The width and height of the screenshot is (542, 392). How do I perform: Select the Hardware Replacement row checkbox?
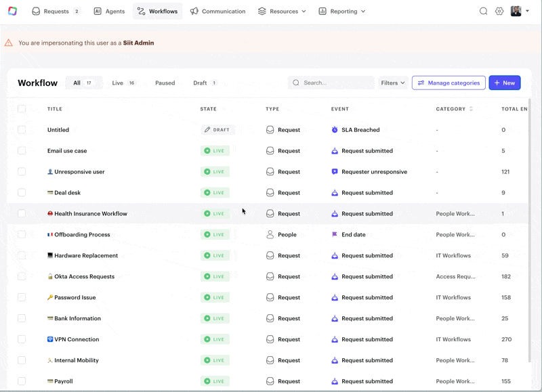click(x=22, y=256)
